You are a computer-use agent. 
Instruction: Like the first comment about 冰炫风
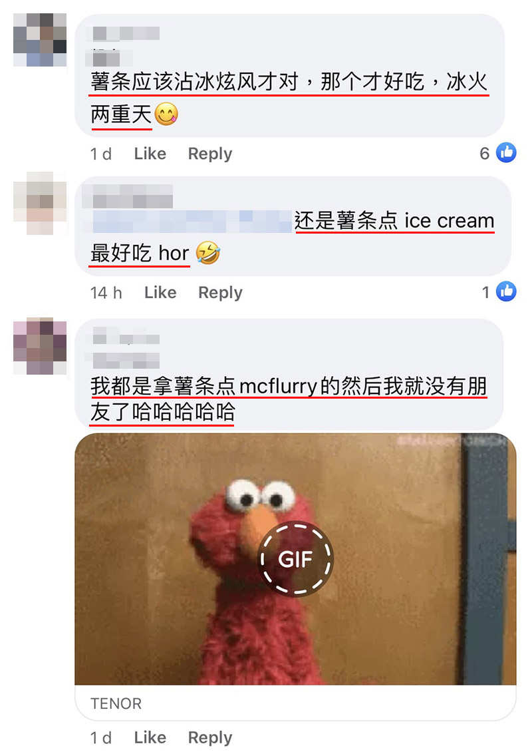pyautogui.click(x=150, y=154)
